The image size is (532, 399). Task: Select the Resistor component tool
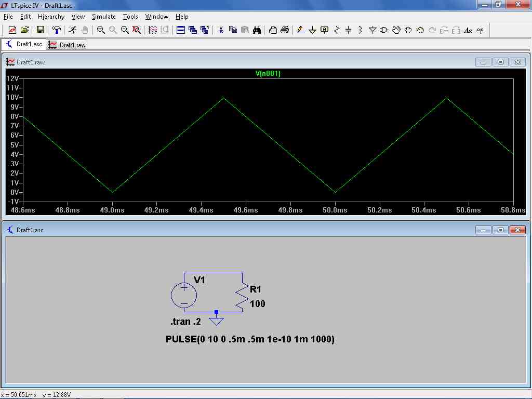click(x=336, y=30)
